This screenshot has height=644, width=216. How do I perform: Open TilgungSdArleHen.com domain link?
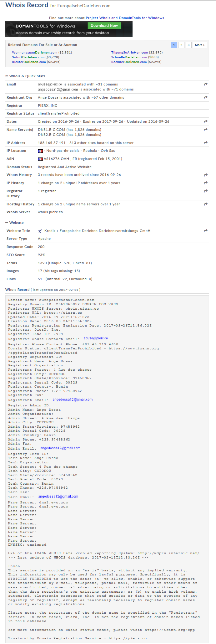click(x=130, y=53)
